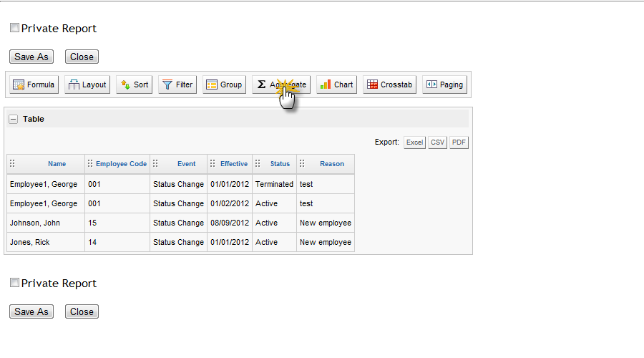Image resolution: width=644 pixels, height=358 pixels.
Task: Click the '01/02/2012' effective date cell
Action: pos(230,203)
